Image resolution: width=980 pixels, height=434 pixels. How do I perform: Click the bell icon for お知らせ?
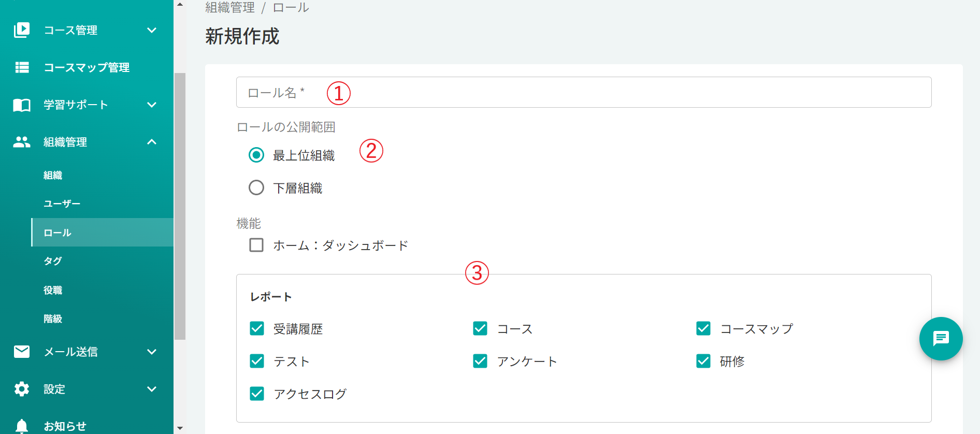point(22,426)
